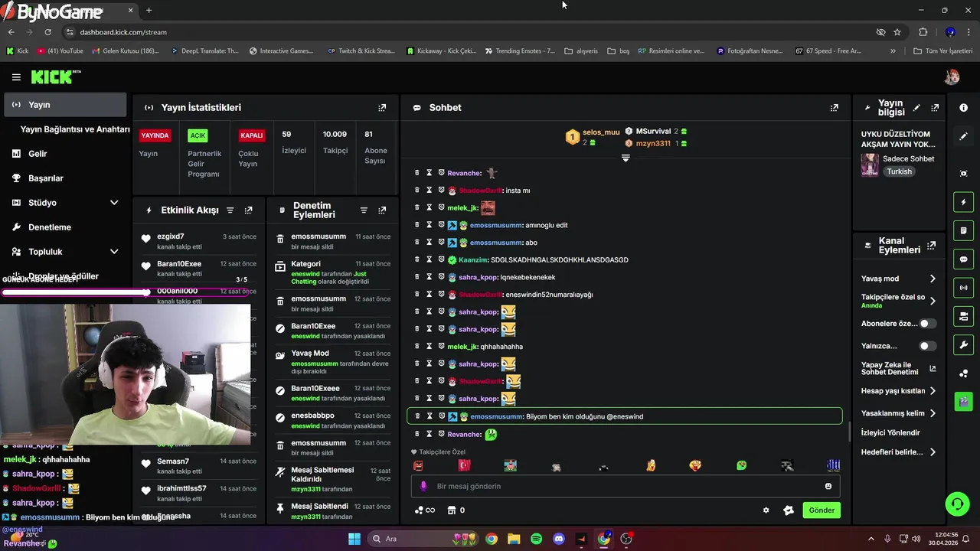Edit Yayın bilgisi with pencil icon
This screenshot has height=551, width=980.
pos(916,108)
